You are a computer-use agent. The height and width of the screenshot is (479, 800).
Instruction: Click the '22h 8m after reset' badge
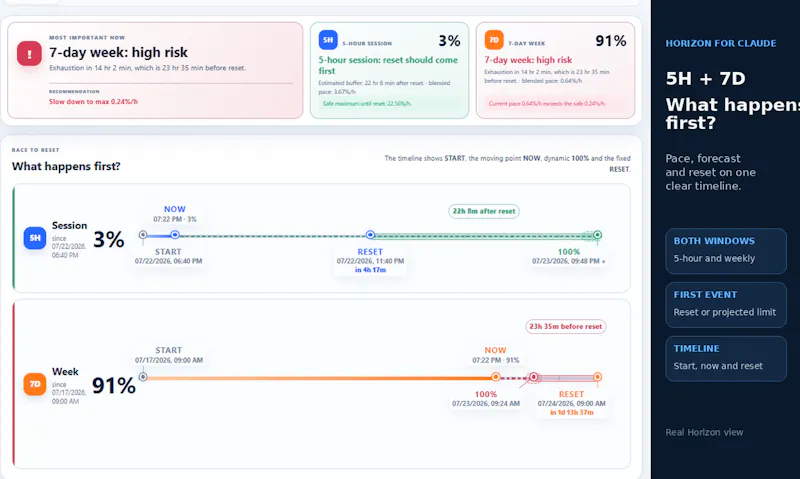tap(484, 211)
